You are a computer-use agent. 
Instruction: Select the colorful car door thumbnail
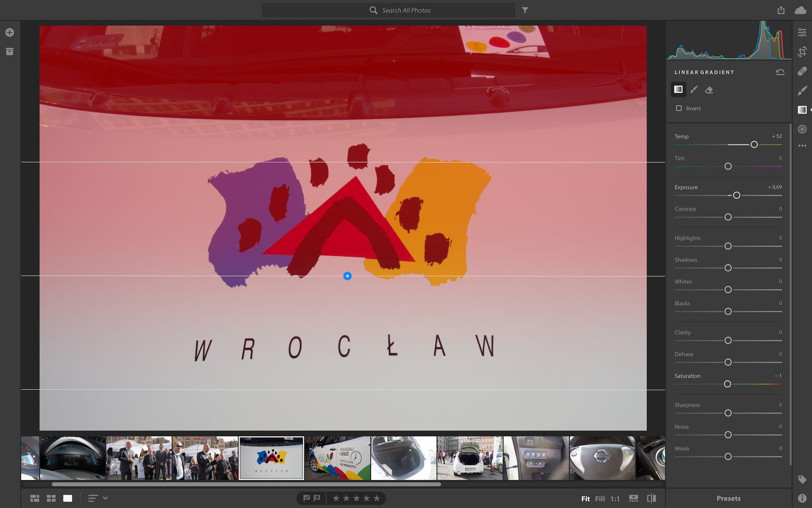pyautogui.click(x=337, y=458)
